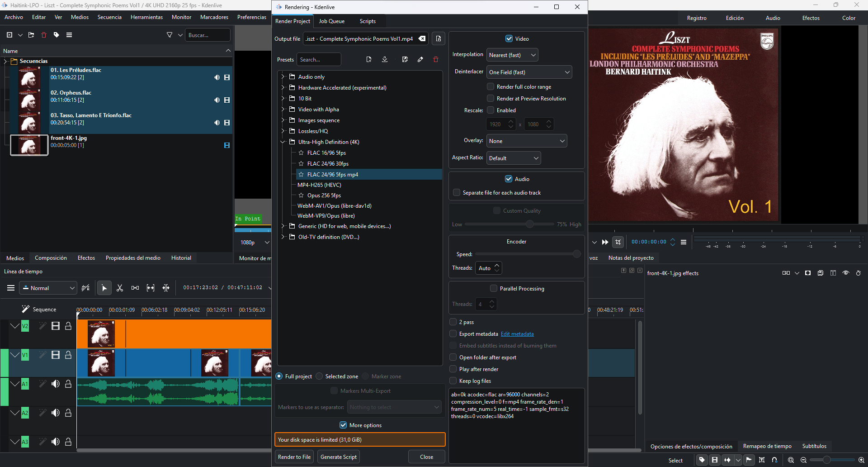Click the download presets icon

[385, 60]
